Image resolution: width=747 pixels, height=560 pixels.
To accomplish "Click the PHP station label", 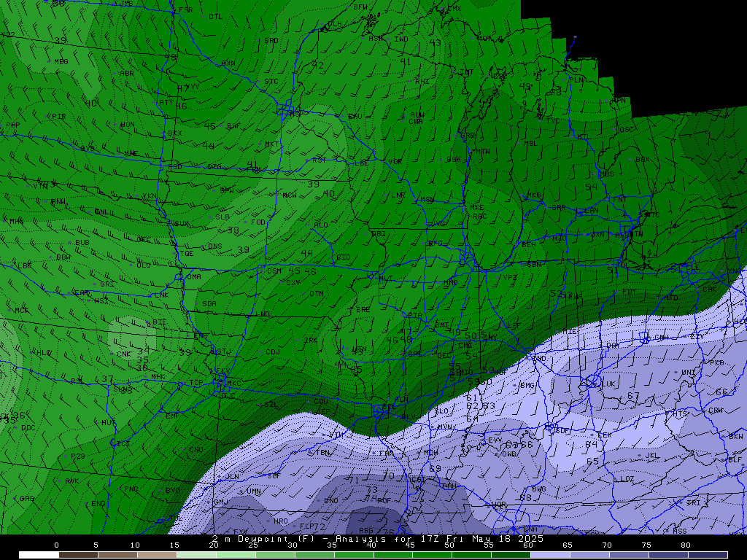I will (13, 125).
